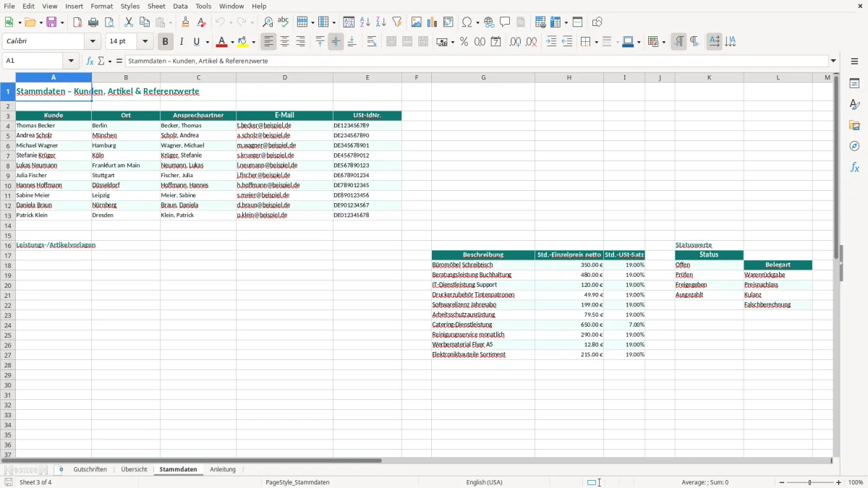Toggle Underline formatting
868x488 pixels.
(x=196, y=42)
